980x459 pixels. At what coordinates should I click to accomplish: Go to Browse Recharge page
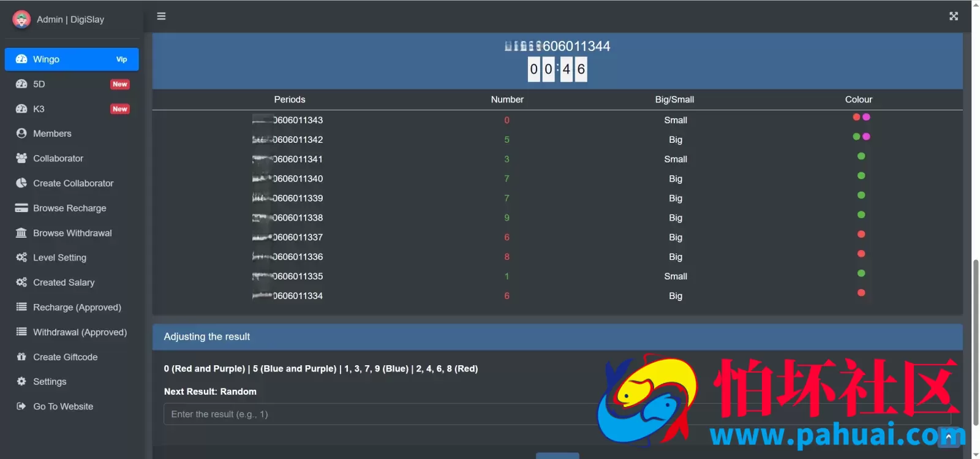(x=72, y=208)
